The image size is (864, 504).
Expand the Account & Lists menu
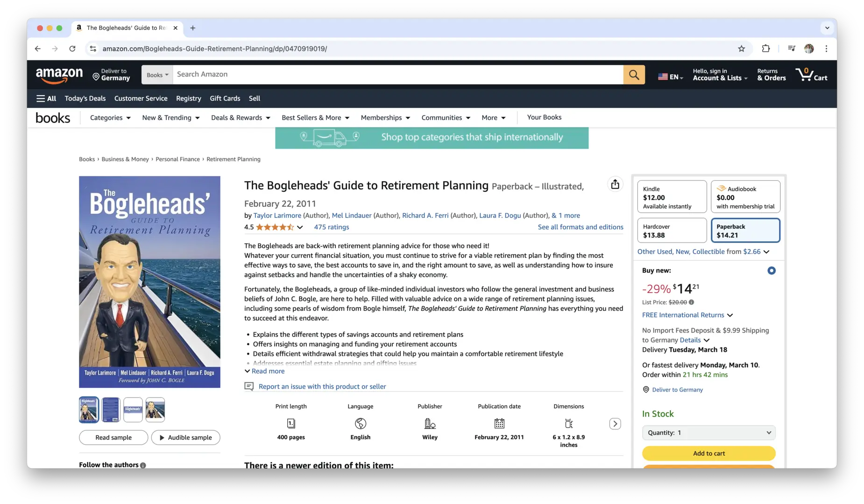(x=720, y=75)
